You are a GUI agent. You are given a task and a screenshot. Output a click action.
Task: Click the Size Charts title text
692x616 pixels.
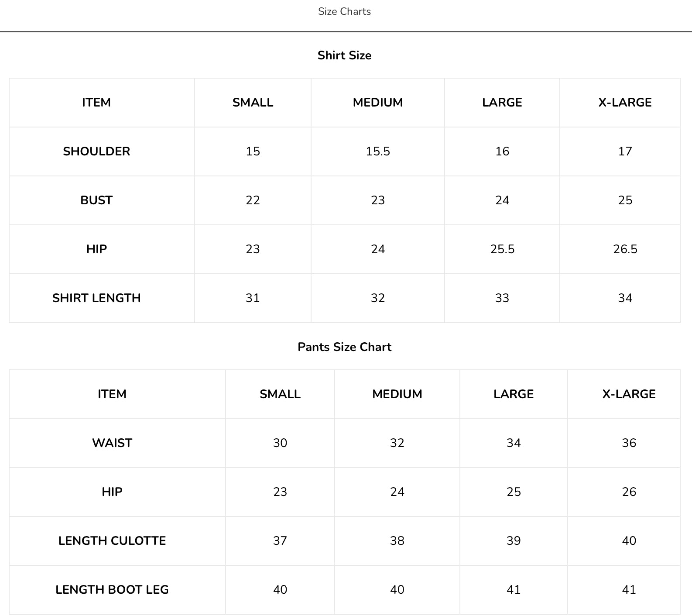[344, 11]
